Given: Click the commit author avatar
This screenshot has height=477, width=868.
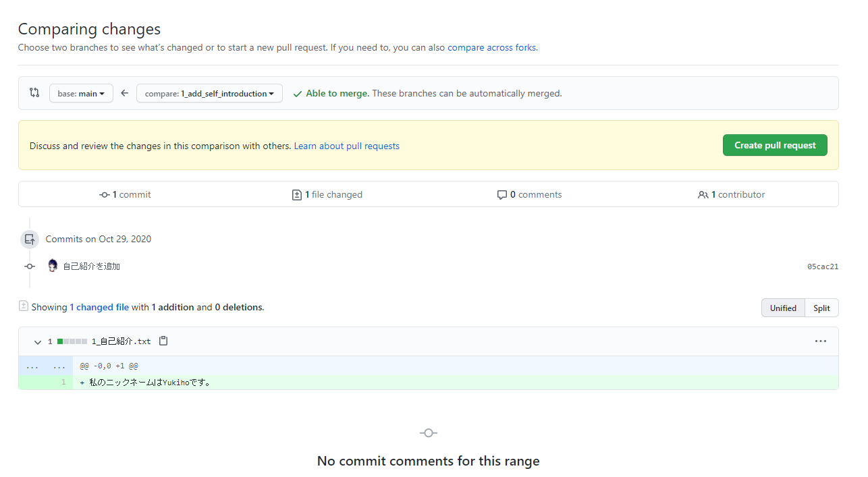Looking at the screenshot, I should coord(53,266).
